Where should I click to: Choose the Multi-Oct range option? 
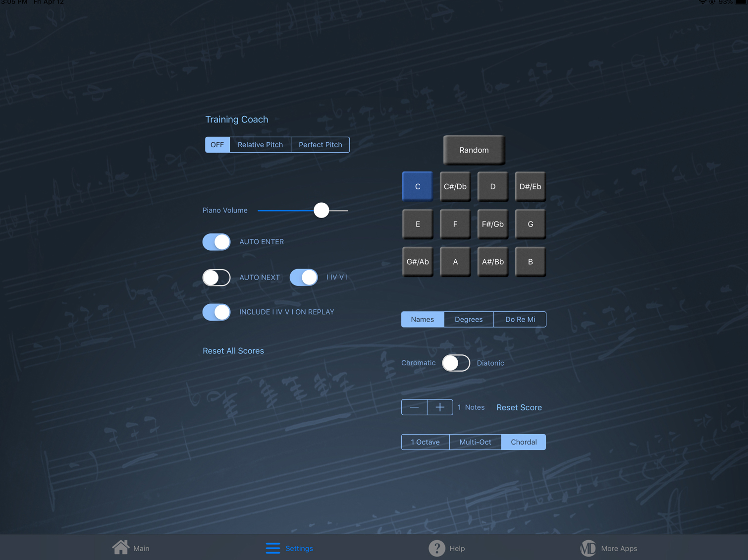tap(475, 442)
